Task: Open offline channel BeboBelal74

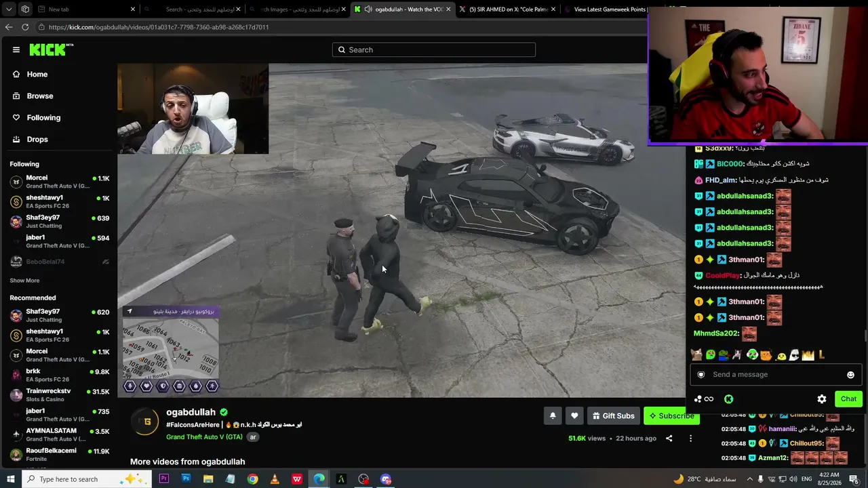Action: 59,262
